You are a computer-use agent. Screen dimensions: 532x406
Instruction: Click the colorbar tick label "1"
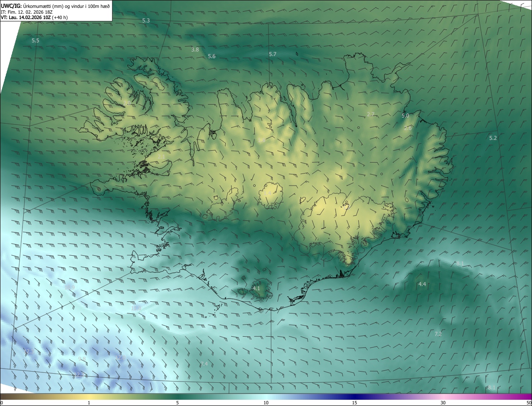pos(89,403)
